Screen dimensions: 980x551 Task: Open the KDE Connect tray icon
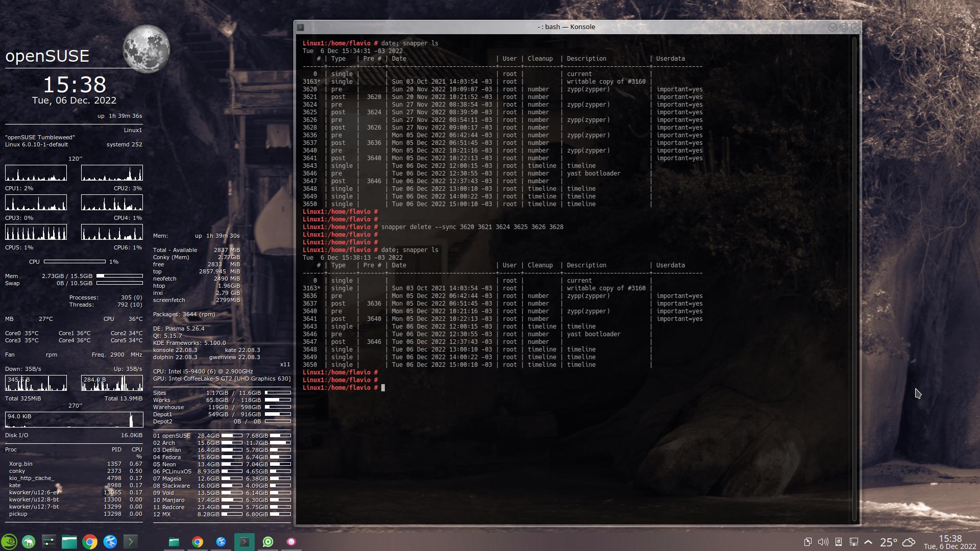838,542
